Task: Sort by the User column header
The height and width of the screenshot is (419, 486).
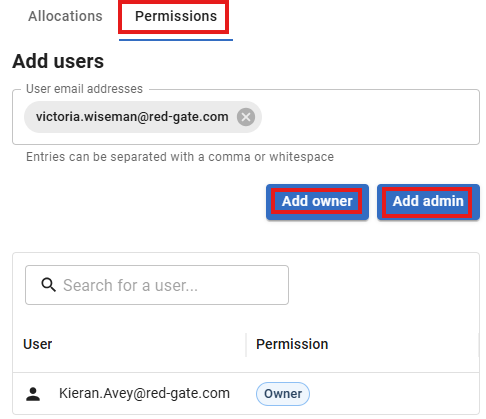Action: click(x=38, y=344)
